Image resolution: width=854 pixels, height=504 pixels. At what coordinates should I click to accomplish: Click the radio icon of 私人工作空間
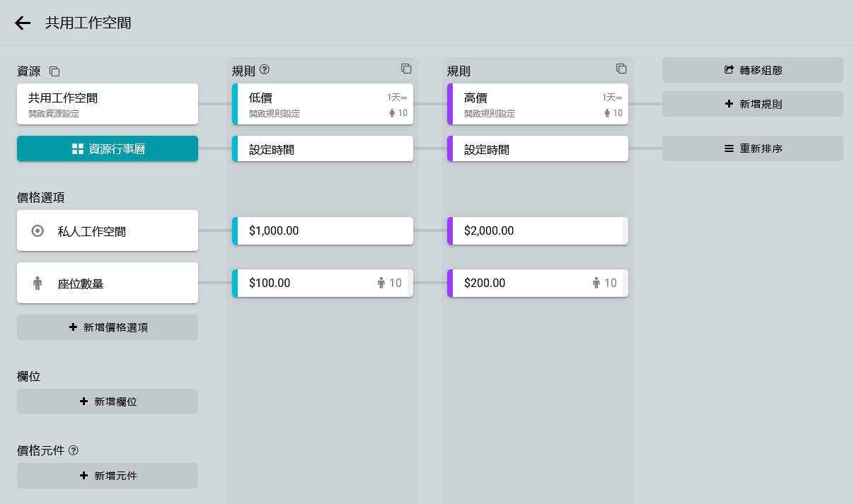(38, 230)
